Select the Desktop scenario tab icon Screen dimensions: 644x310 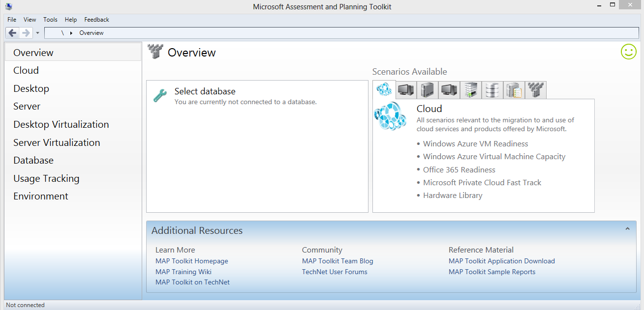tap(406, 90)
